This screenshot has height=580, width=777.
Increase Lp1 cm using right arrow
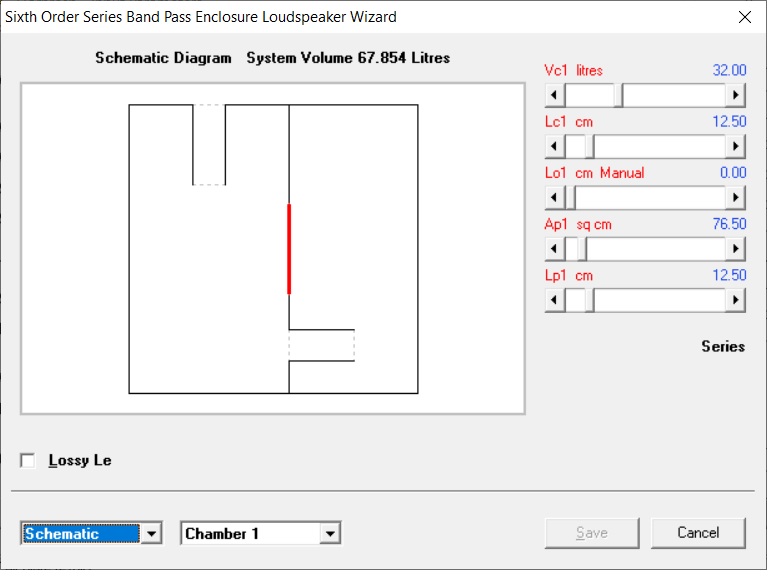point(735,300)
